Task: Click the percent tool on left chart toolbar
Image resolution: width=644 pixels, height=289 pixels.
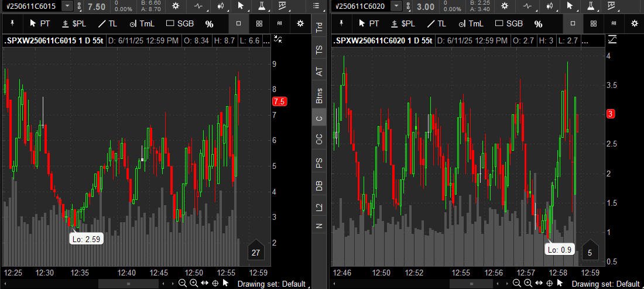Action: tap(209, 24)
